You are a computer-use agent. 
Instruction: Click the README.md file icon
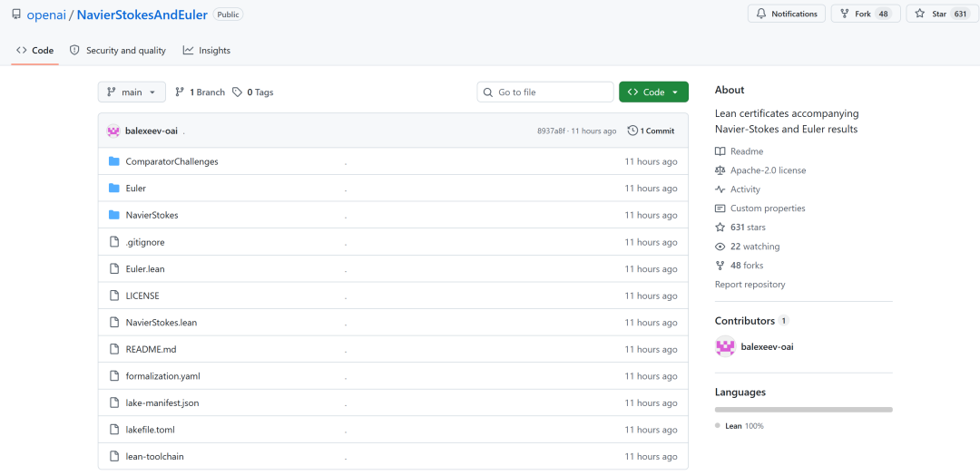pyautogui.click(x=113, y=350)
